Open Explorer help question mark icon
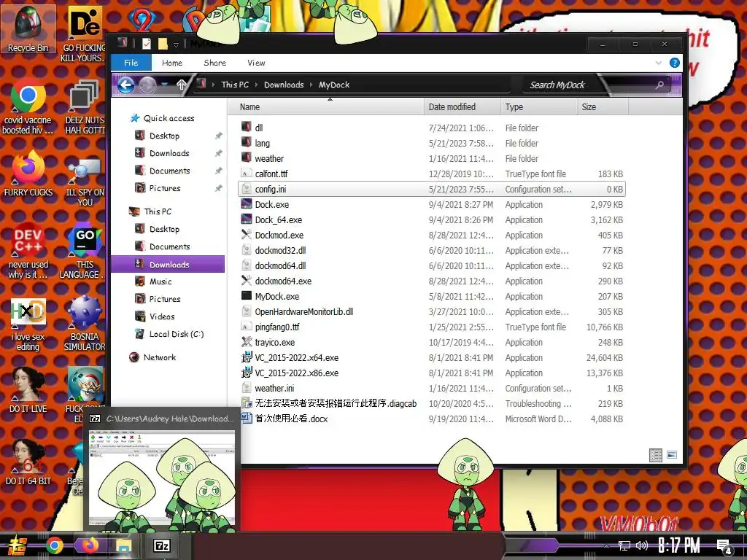The height and width of the screenshot is (560, 747). (x=675, y=63)
